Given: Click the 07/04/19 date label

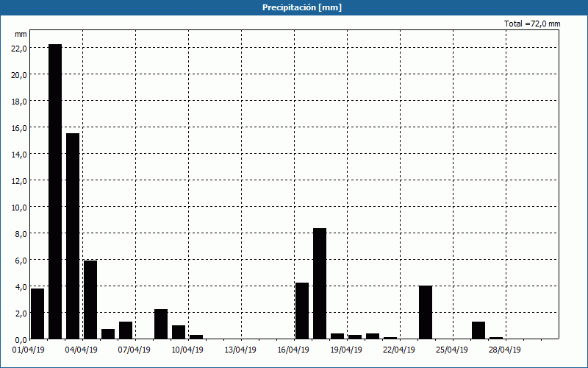Looking at the screenshot, I should tap(135, 350).
